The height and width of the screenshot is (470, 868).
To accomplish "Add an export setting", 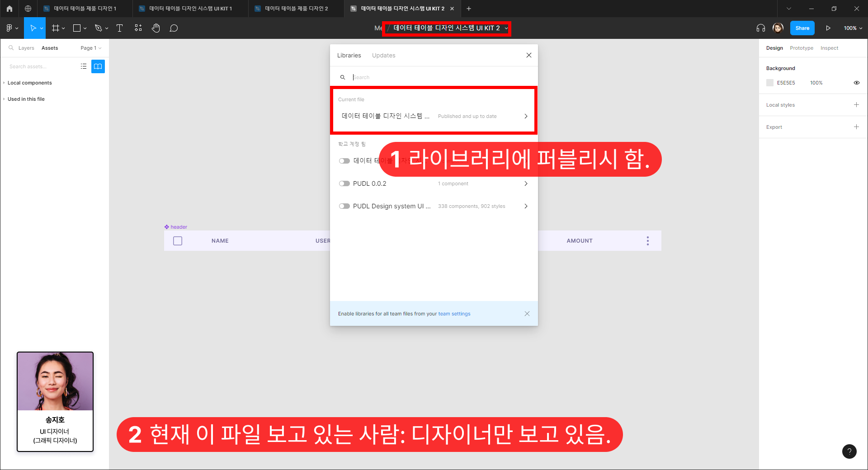I will click(856, 127).
